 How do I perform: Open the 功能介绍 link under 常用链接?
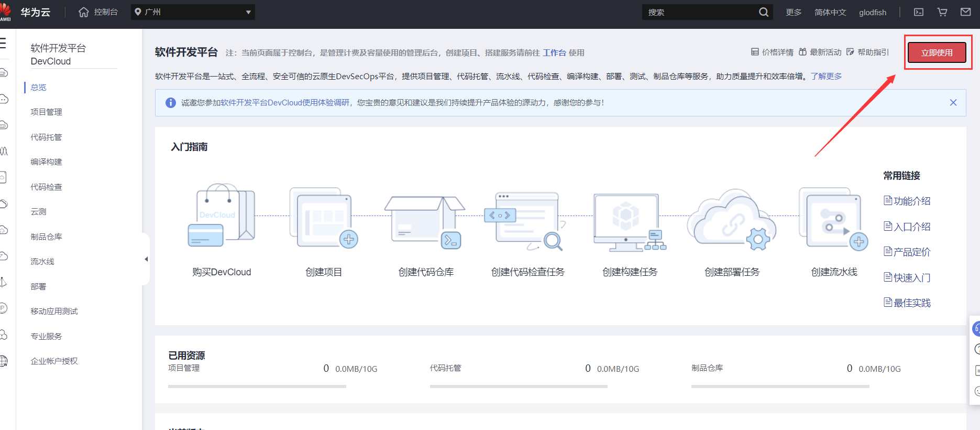point(907,201)
